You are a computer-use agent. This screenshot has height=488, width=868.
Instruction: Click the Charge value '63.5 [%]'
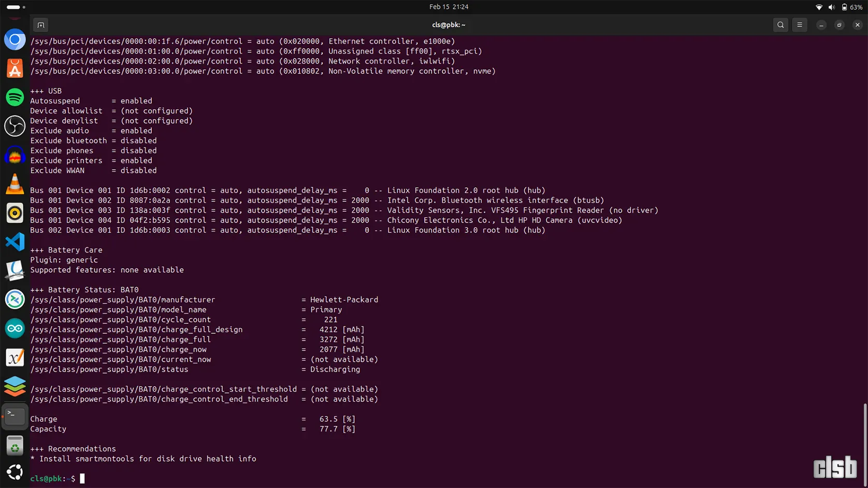(337, 419)
